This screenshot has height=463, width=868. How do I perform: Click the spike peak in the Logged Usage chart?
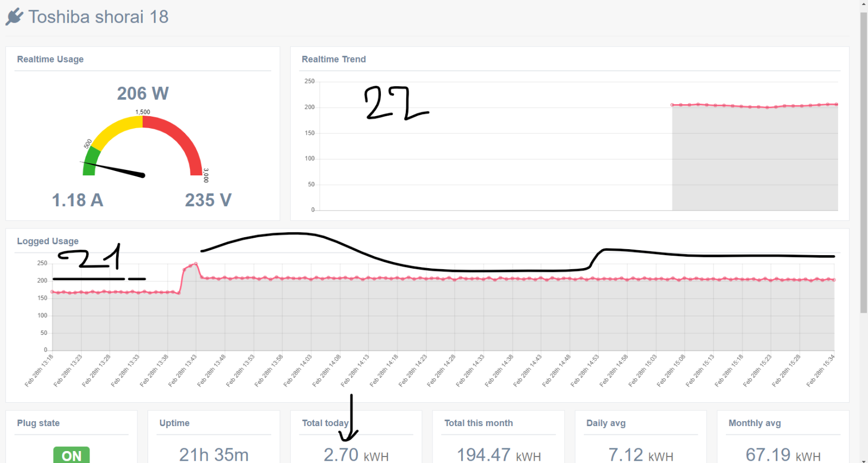point(196,264)
